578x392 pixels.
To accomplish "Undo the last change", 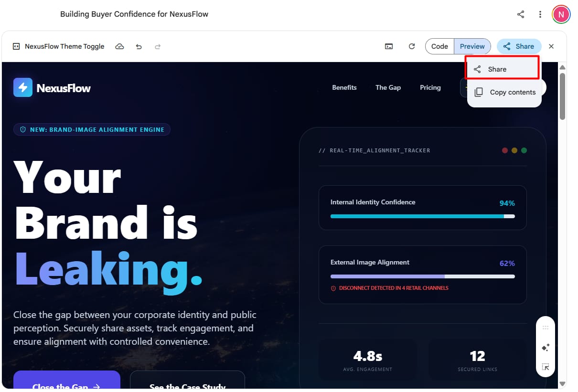I will pos(139,46).
